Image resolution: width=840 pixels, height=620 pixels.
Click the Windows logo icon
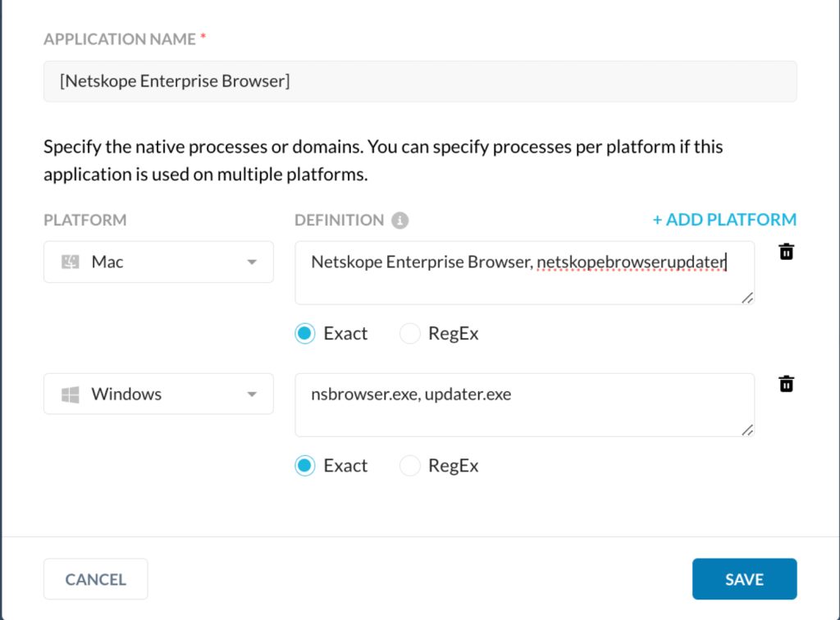[71, 394]
